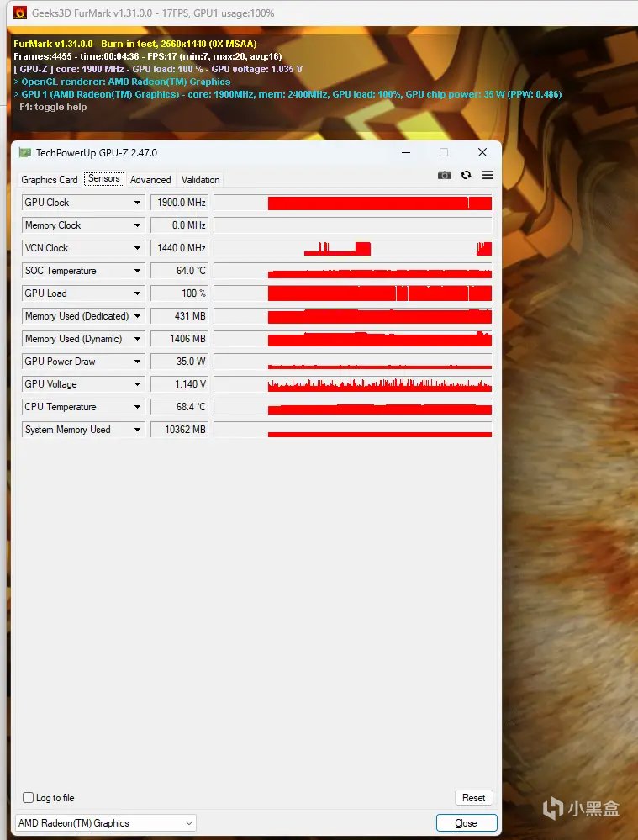Open the AMD Radeon(TM) Graphics device selector
The height and width of the screenshot is (840, 638).
tap(106, 823)
